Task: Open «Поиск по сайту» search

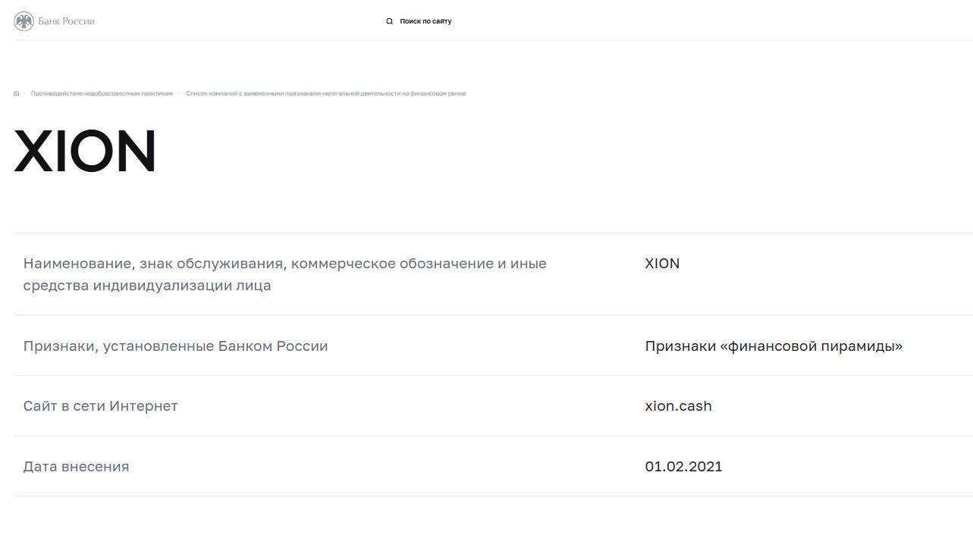Action: pyautogui.click(x=425, y=21)
